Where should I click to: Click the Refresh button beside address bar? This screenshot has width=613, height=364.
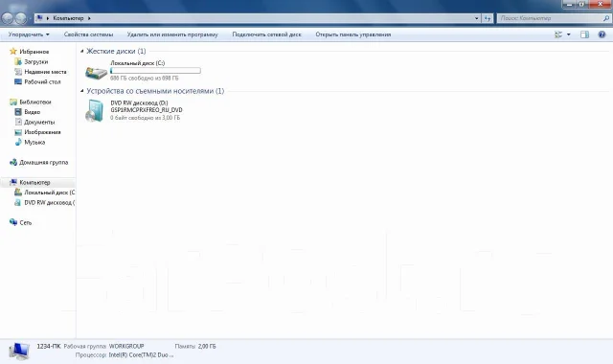click(488, 18)
